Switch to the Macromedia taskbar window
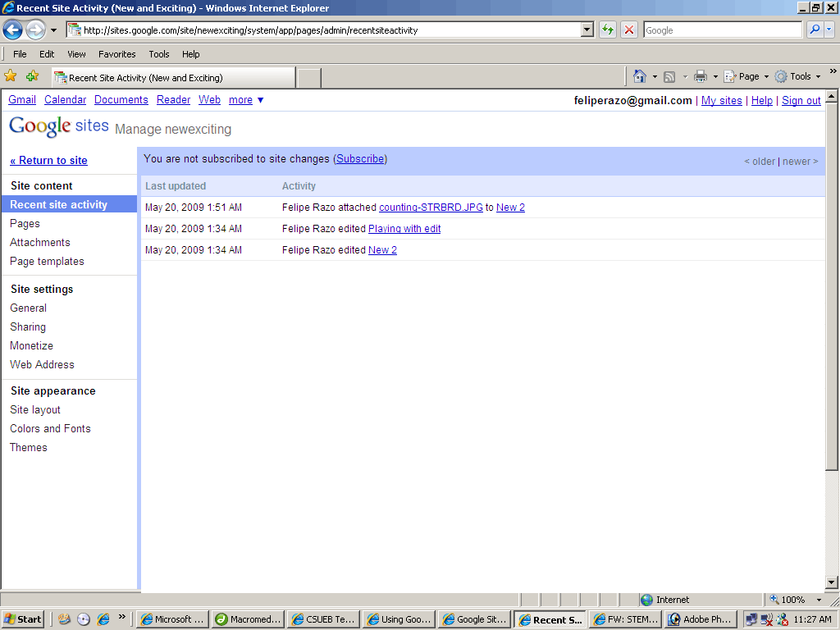This screenshot has width=840, height=630. click(x=248, y=619)
